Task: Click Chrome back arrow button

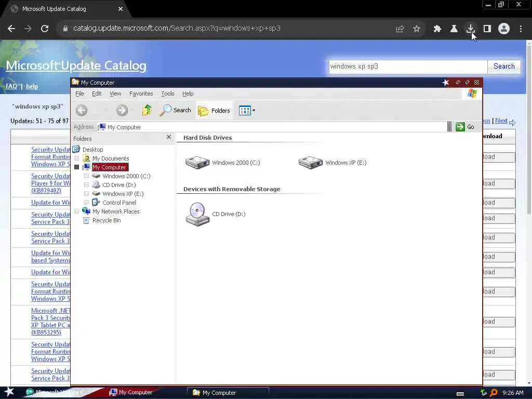Action: click(x=11, y=29)
